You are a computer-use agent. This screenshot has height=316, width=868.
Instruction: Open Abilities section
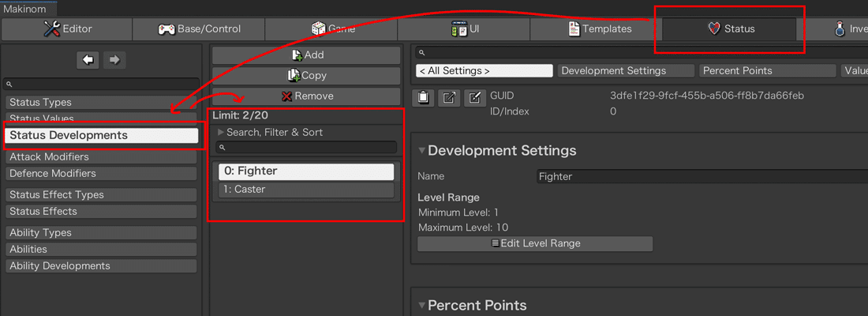click(x=101, y=250)
